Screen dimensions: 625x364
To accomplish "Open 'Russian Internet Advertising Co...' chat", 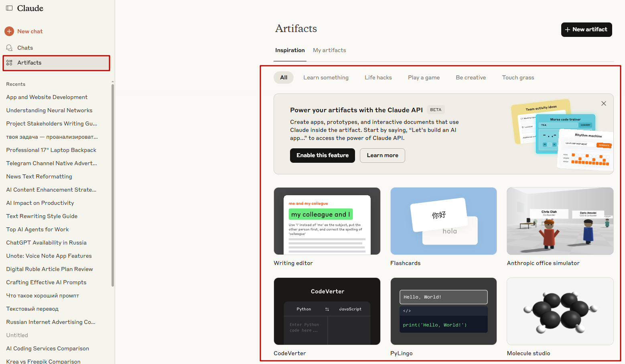I will (x=51, y=322).
